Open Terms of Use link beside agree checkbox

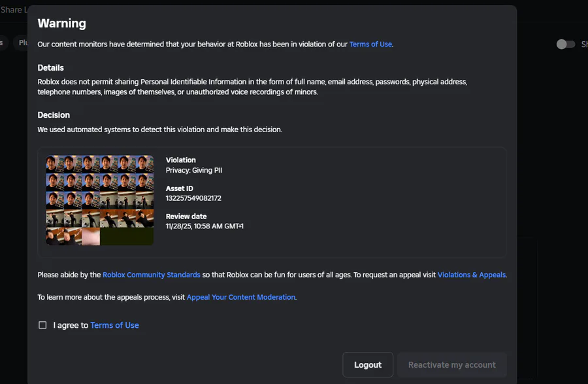[114, 325]
